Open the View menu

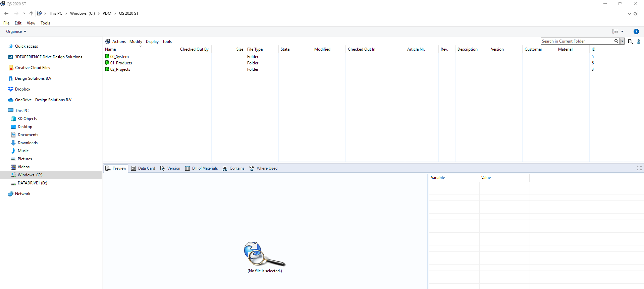point(31,23)
